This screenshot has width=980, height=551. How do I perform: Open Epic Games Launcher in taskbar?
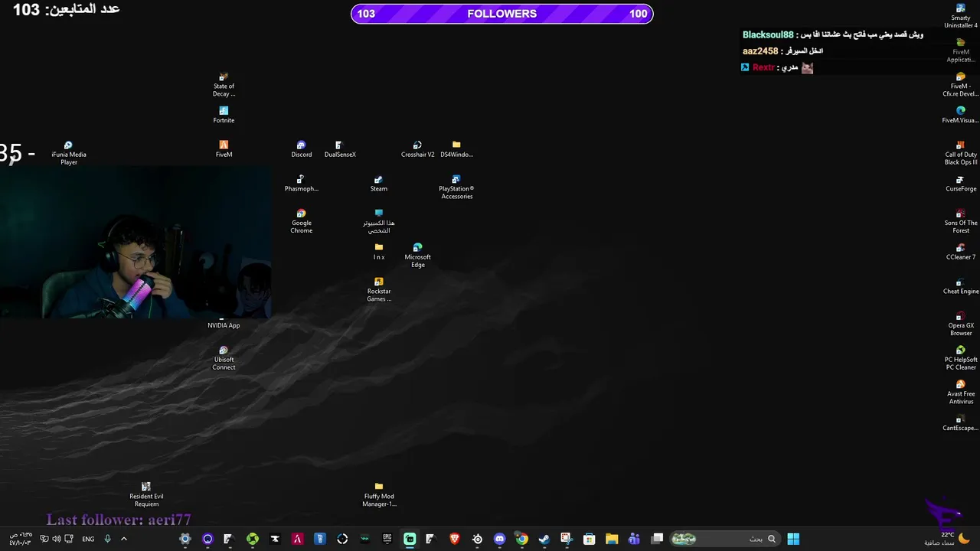tap(387, 539)
